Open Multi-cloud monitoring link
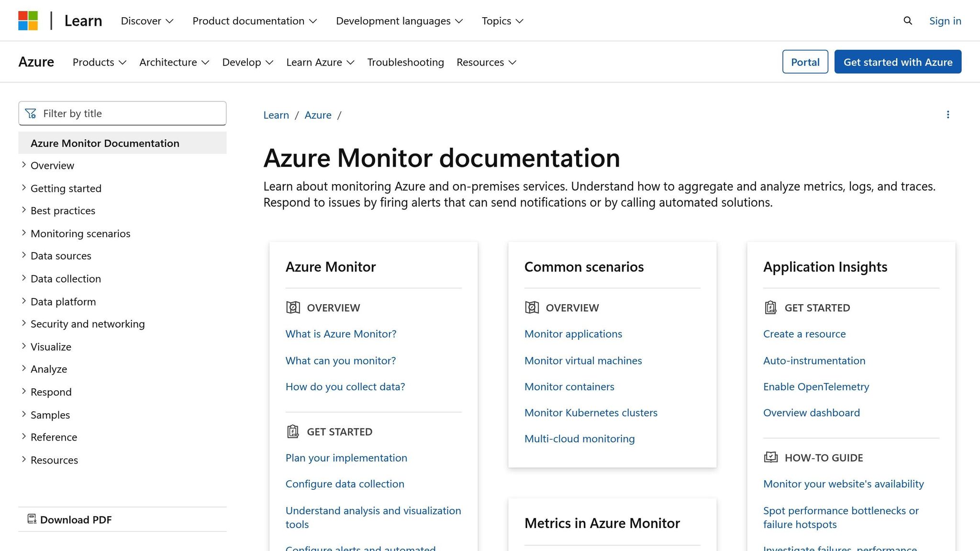Image resolution: width=980 pixels, height=551 pixels. (579, 439)
